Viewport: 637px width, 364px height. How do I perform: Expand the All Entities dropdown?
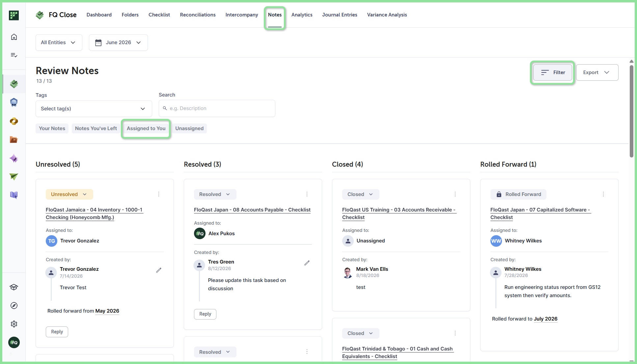coord(59,42)
